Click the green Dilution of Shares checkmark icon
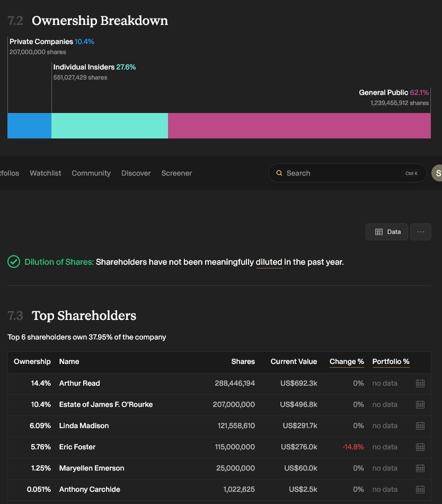Screen dimensions: 442x504 [x=14, y=262]
